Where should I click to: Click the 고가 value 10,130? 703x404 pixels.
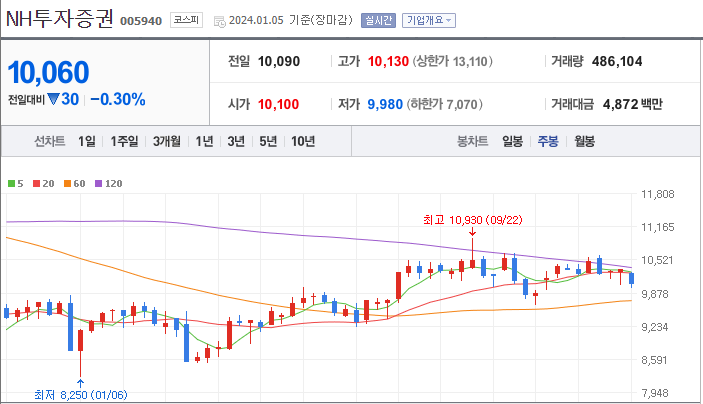(x=388, y=61)
